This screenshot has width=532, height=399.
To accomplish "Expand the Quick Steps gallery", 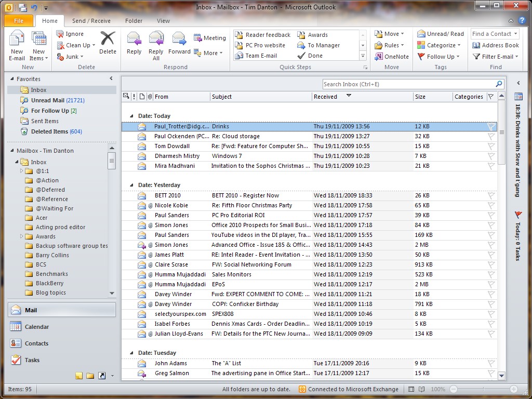I will pyautogui.click(x=363, y=56).
